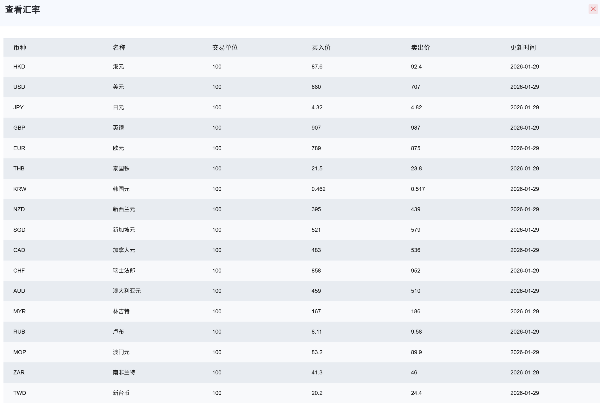
Task: Click the 美元 name in the USD row
Action: pos(118,87)
